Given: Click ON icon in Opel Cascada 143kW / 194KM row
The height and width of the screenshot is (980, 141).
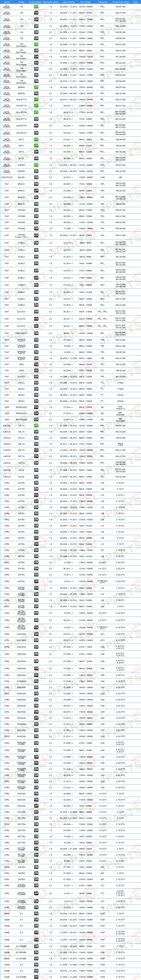Looking at the screenshot, I should [x=36, y=640].
